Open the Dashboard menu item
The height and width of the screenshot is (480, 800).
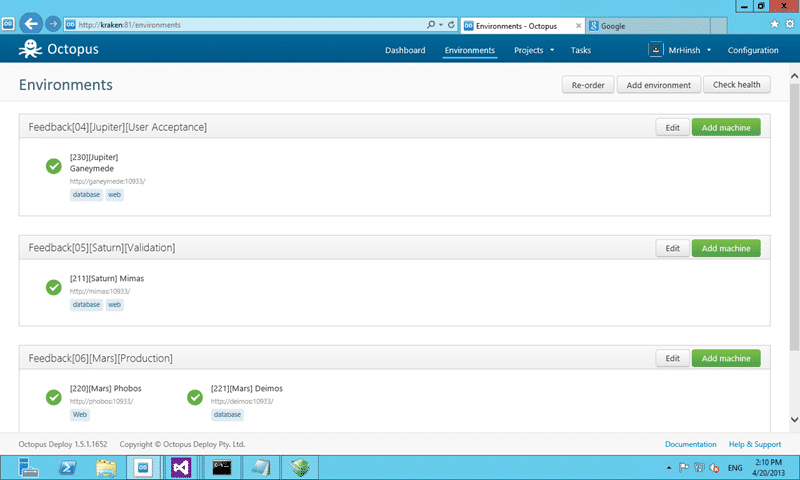(405, 50)
